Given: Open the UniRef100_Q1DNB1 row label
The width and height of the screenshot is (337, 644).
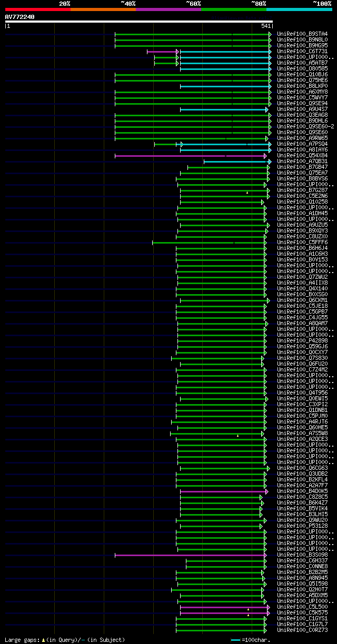Looking at the screenshot, I should 302,410.
